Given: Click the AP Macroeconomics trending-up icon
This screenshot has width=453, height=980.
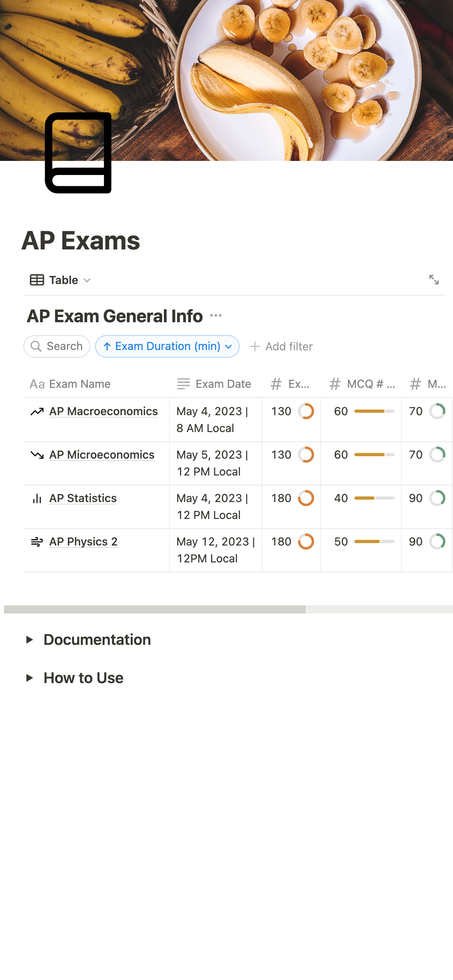Looking at the screenshot, I should coord(37,412).
